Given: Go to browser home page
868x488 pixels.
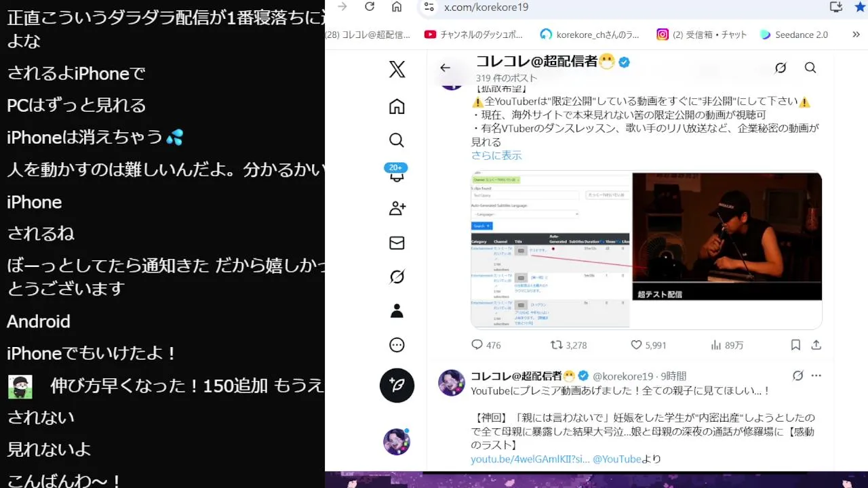Looking at the screenshot, I should [x=397, y=7].
